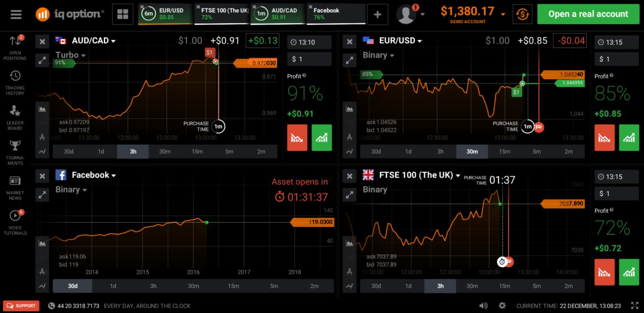
Task: Open chart type tool on AUD/CAD chart
Action: 42,108
